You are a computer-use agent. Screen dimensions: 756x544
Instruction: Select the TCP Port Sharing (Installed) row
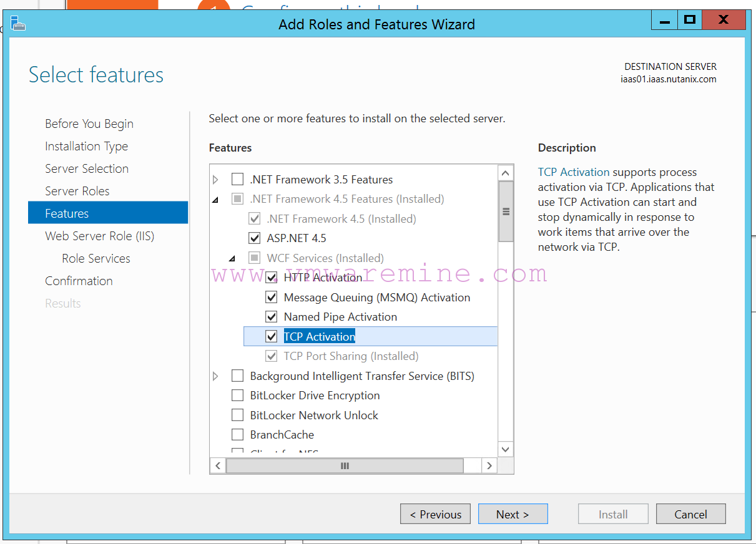(x=351, y=356)
